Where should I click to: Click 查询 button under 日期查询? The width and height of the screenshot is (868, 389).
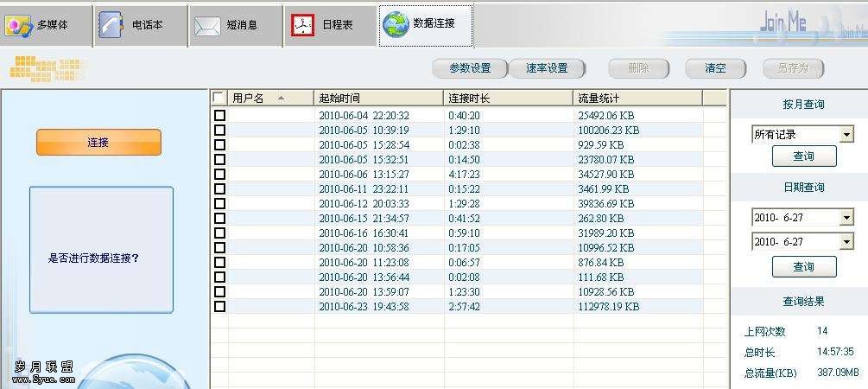point(804,267)
